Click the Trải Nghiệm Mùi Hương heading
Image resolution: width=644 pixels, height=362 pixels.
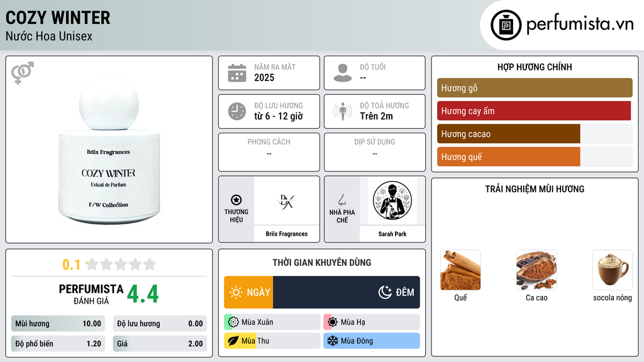click(535, 189)
